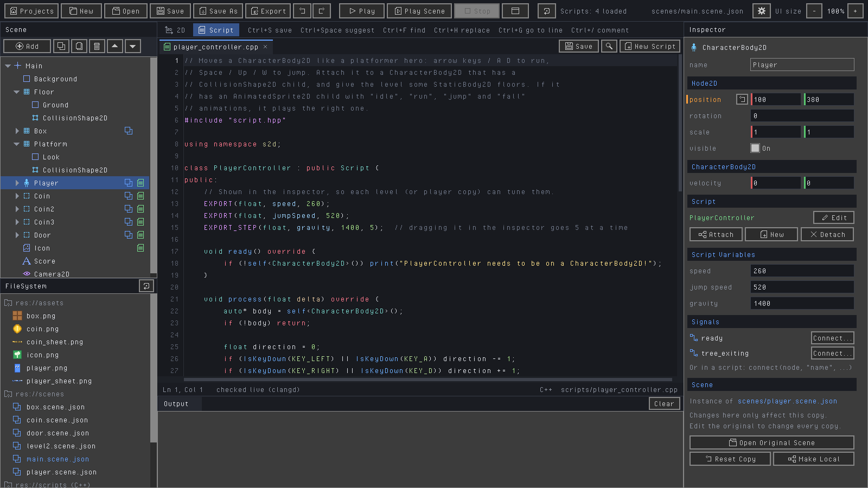
Task: Close the player_controller.cpp tab
Action: [265, 47]
